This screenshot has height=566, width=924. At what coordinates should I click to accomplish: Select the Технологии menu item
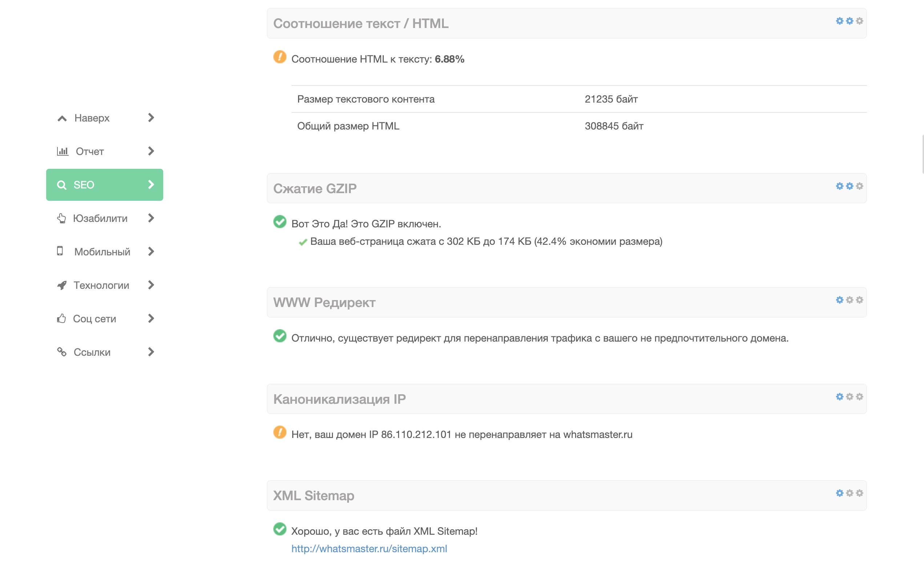pos(101,285)
